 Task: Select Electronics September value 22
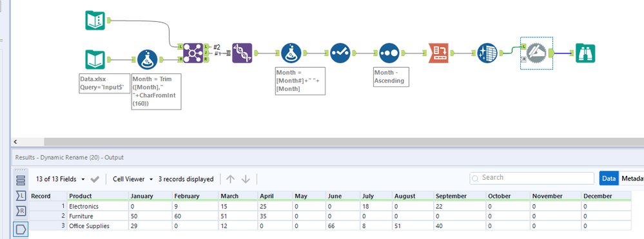[x=460, y=206]
